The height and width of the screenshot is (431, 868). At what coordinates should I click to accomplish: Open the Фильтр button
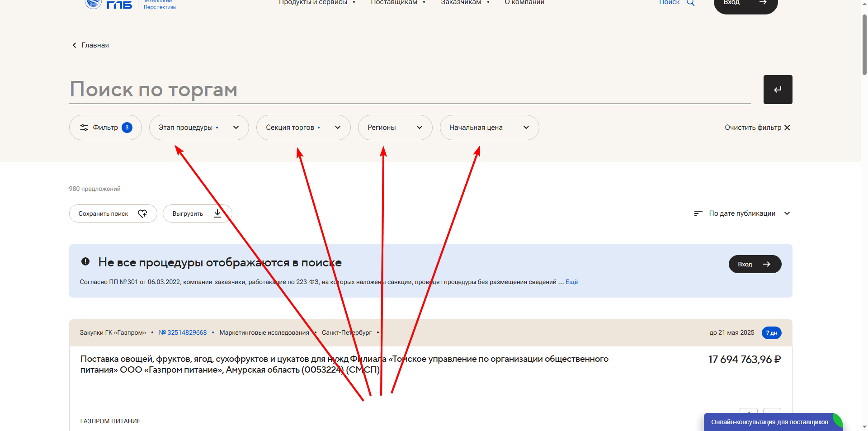(x=105, y=128)
